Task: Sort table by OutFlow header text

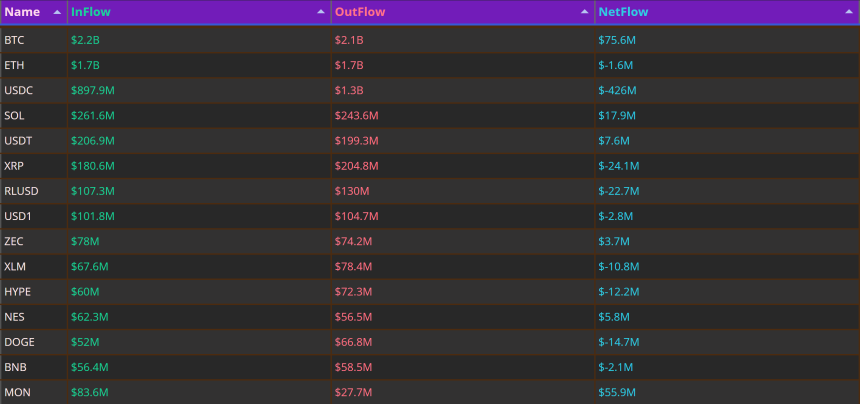Action: point(360,12)
